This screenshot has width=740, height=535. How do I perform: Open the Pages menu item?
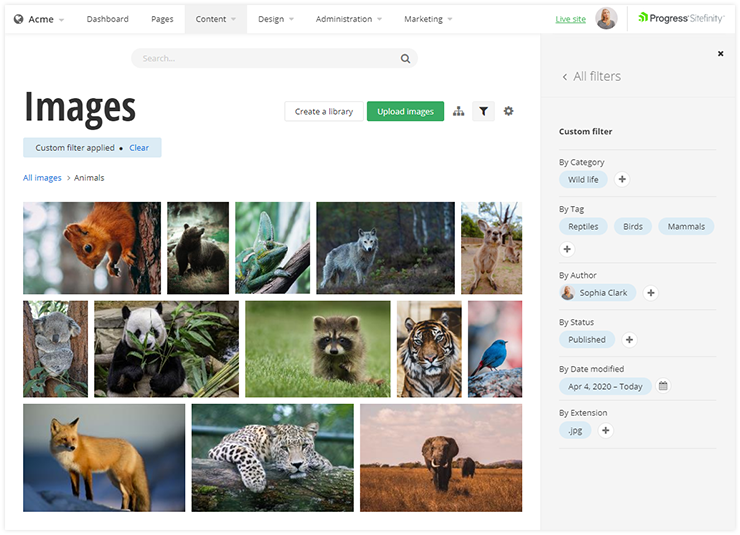click(x=162, y=19)
